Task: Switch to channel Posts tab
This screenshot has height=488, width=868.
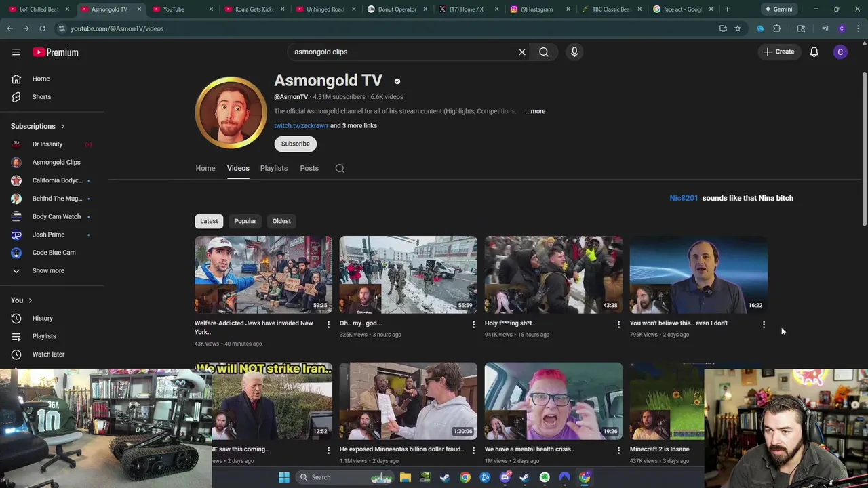Action: [x=309, y=168]
